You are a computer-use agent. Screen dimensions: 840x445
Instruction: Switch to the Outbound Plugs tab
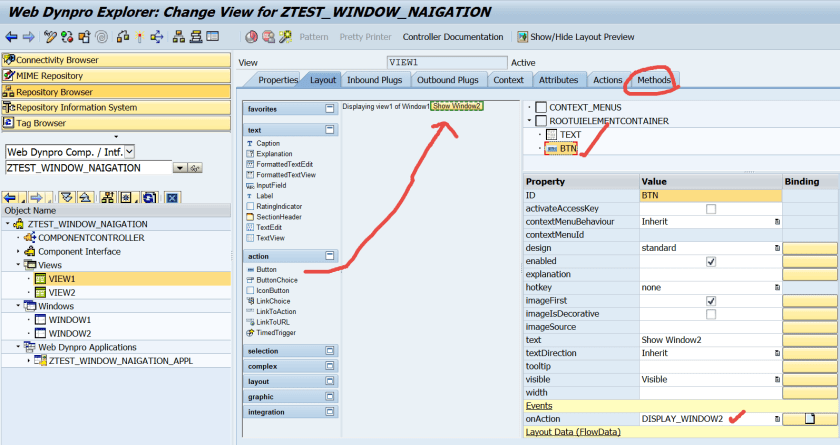point(448,80)
